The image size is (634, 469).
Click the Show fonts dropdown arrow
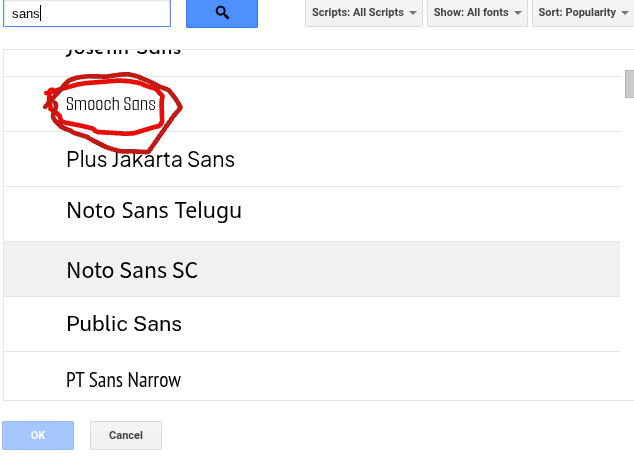point(518,13)
